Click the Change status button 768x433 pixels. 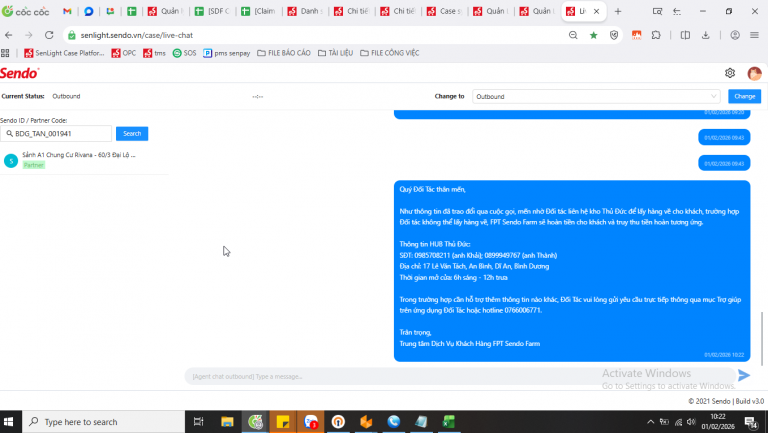[744, 96]
